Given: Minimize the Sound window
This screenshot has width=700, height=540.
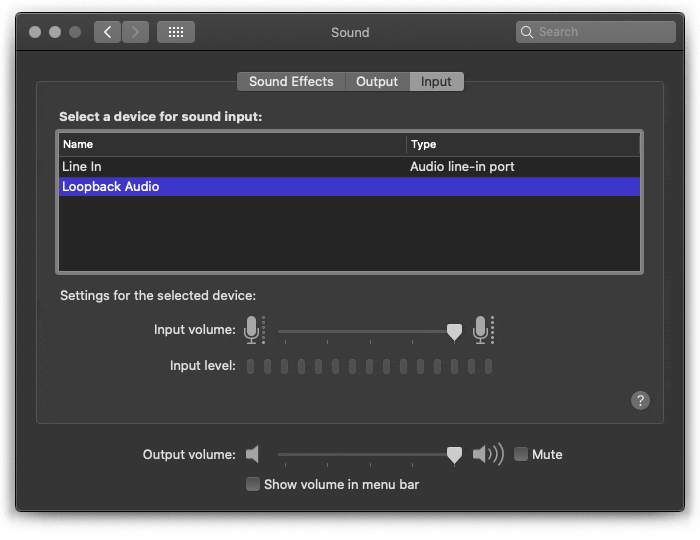Looking at the screenshot, I should [55, 32].
